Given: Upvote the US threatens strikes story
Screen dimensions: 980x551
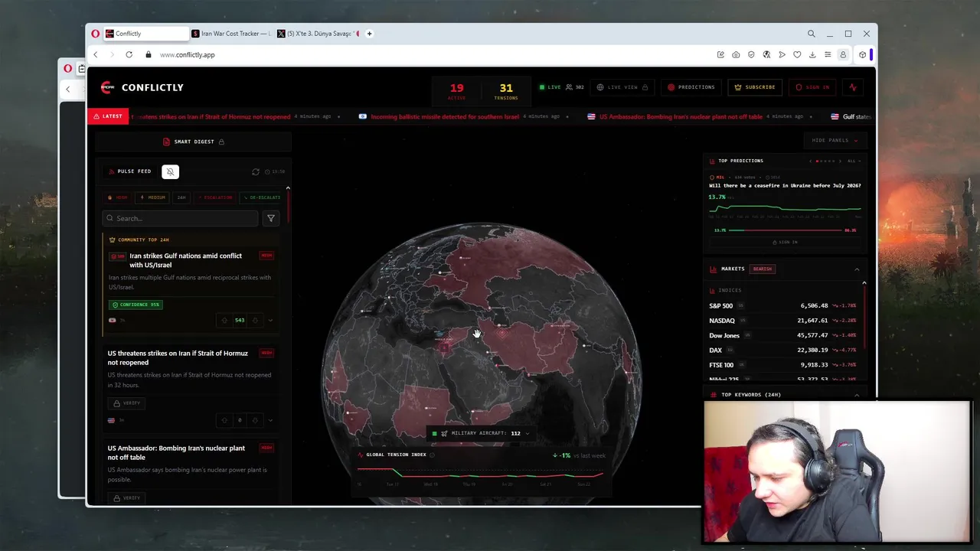Looking at the screenshot, I should coord(224,420).
